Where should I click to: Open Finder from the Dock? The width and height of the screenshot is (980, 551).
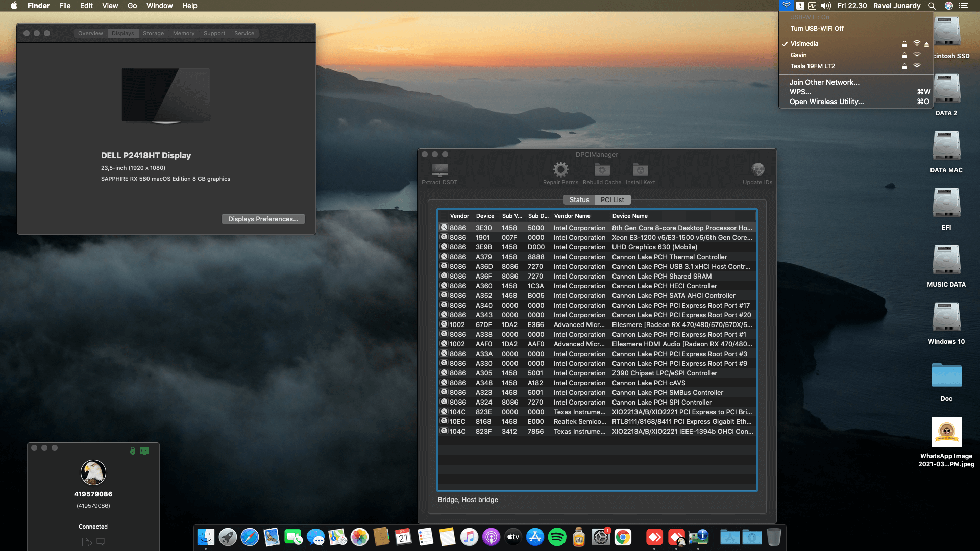206,537
